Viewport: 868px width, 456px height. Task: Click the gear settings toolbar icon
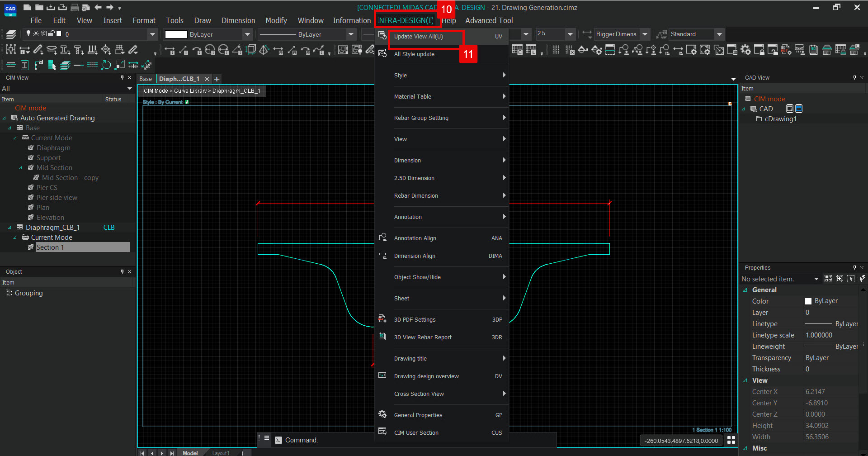click(x=745, y=50)
